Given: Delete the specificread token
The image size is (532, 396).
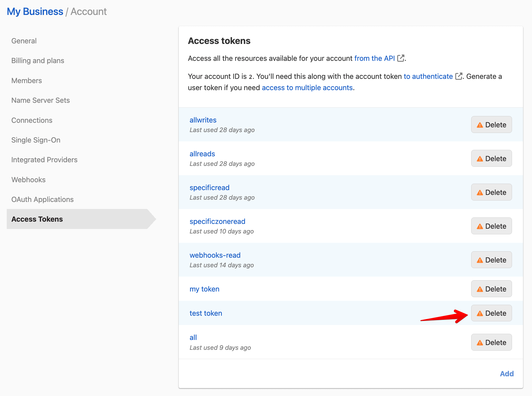Looking at the screenshot, I should pos(491,192).
